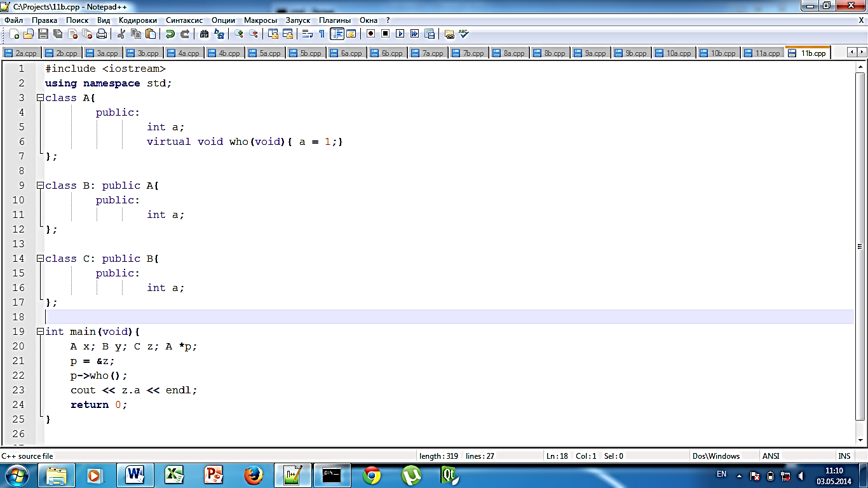The image size is (868, 488).
Task: Cut selection with the scissors icon
Action: coord(121,34)
